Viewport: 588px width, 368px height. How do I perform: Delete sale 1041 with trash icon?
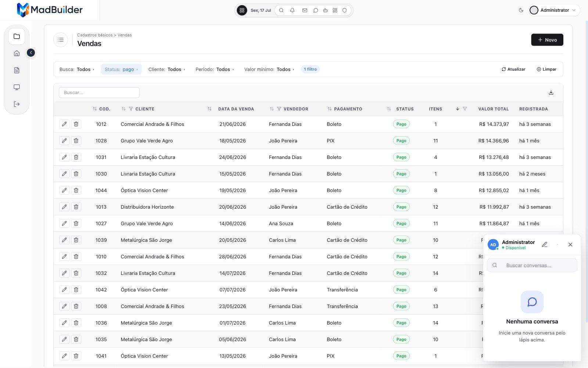[76, 356]
